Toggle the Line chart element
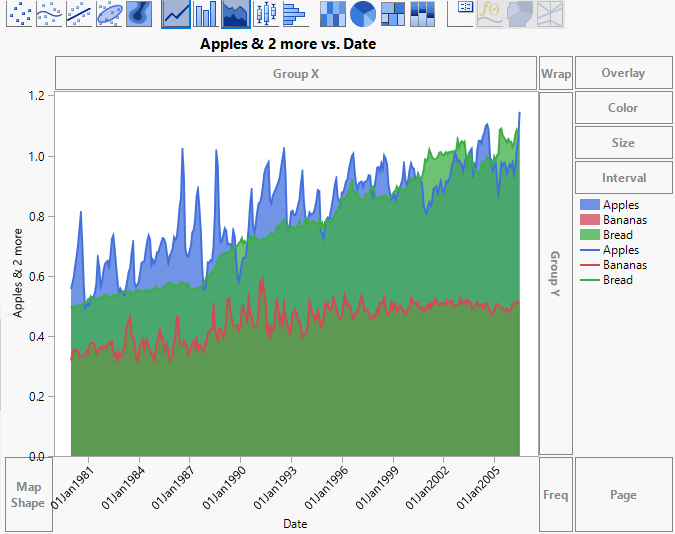675x534 pixels. (x=176, y=13)
